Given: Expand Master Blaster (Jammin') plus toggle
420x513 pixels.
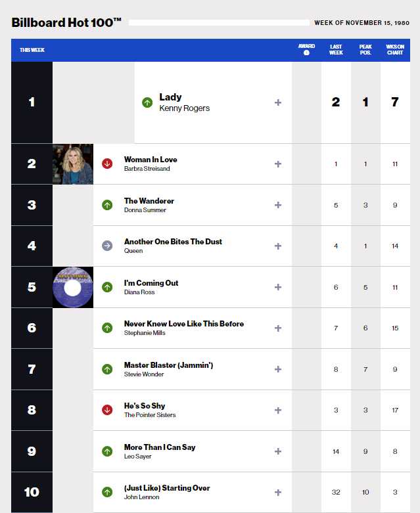Looking at the screenshot, I should 278,369.
